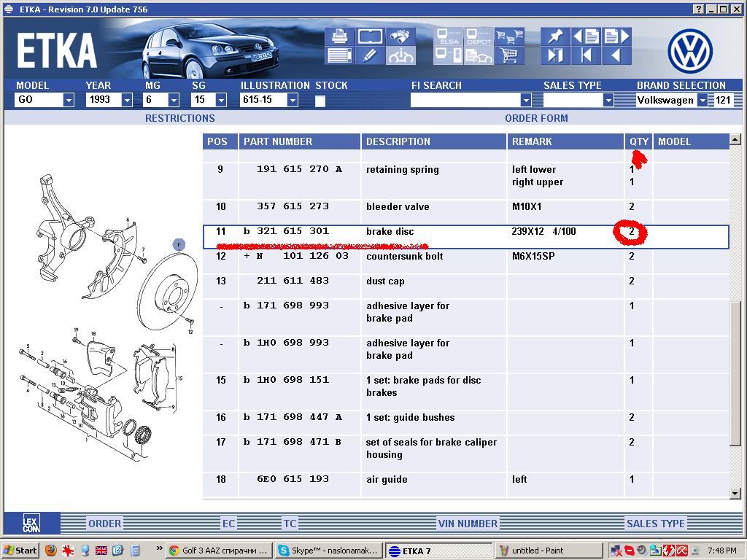Click the exit door icon
The image size is (747, 560).
(x=554, y=55)
